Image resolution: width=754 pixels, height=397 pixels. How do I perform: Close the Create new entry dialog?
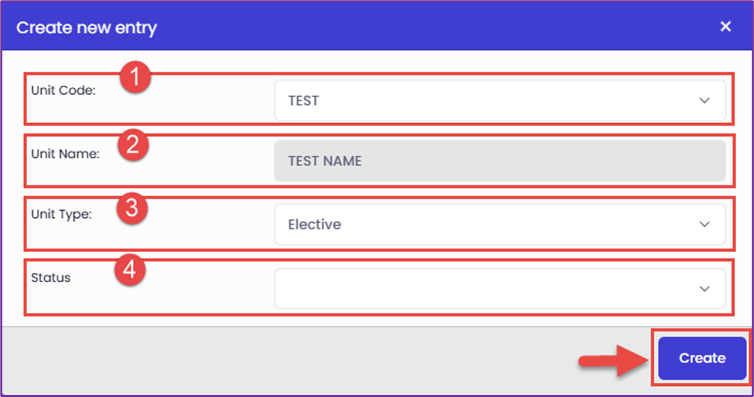726,26
